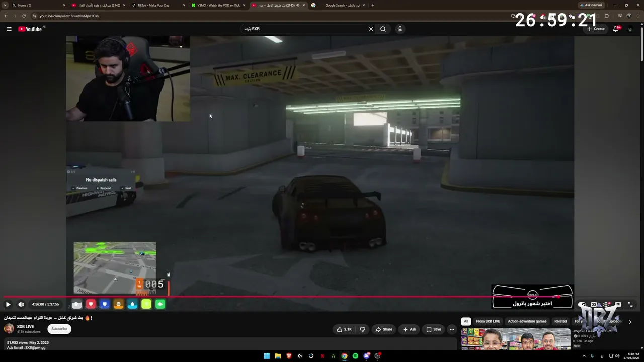Select the Action-adventure games chip
Screen dimensions: 644x362
click(527, 321)
